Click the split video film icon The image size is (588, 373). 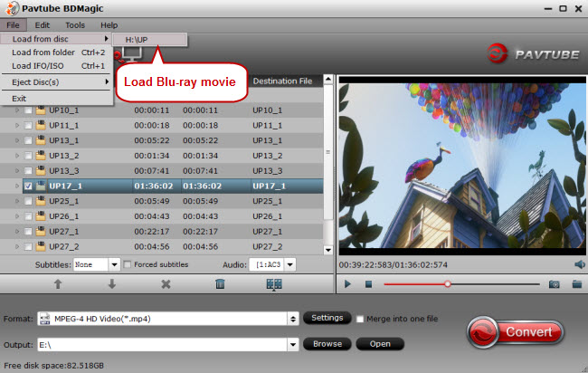274,284
